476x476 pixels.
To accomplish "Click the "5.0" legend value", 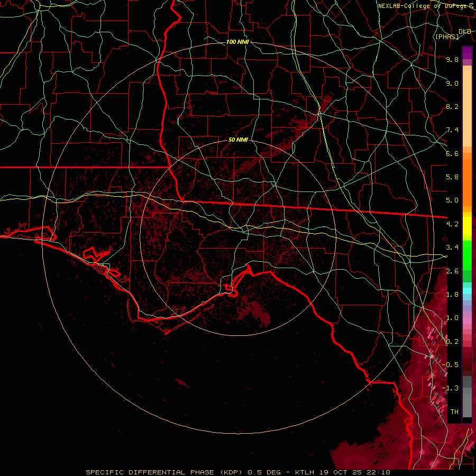I will coord(452,200).
